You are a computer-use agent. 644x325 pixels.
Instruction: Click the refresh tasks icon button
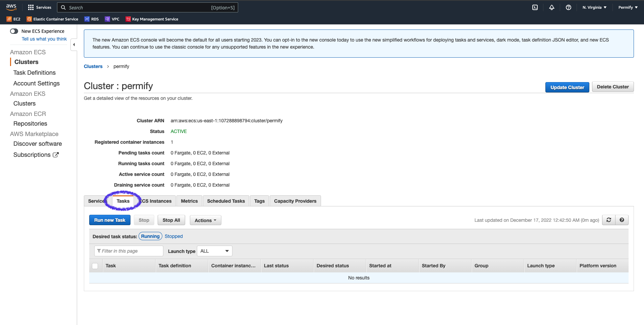click(x=609, y=220)
